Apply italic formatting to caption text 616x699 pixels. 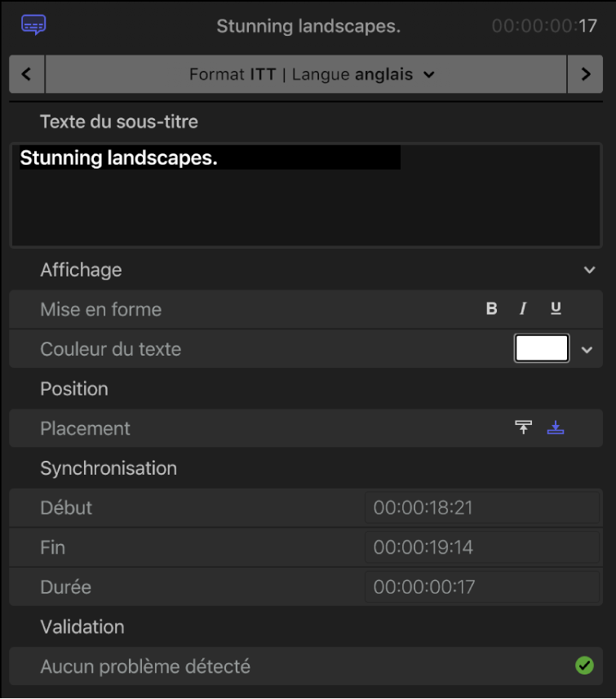point(522,308)
